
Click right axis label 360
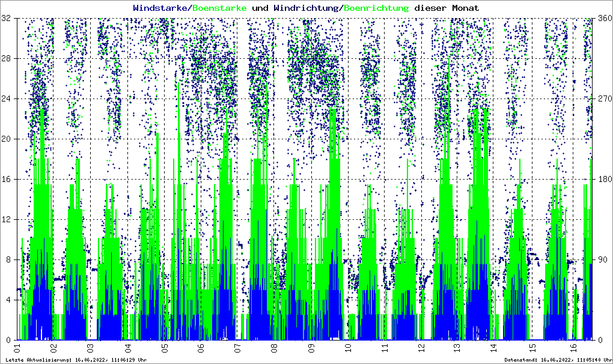605,18
